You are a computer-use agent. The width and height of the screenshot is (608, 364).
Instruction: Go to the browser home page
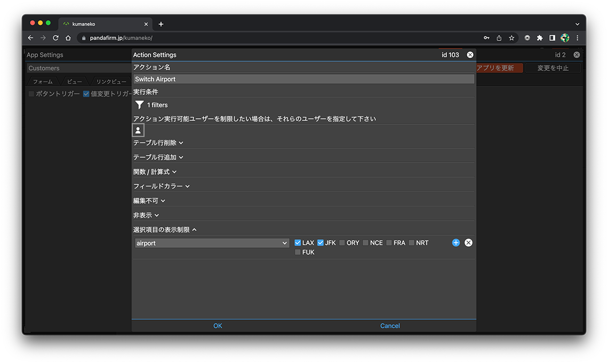click(x=68, y=38)
